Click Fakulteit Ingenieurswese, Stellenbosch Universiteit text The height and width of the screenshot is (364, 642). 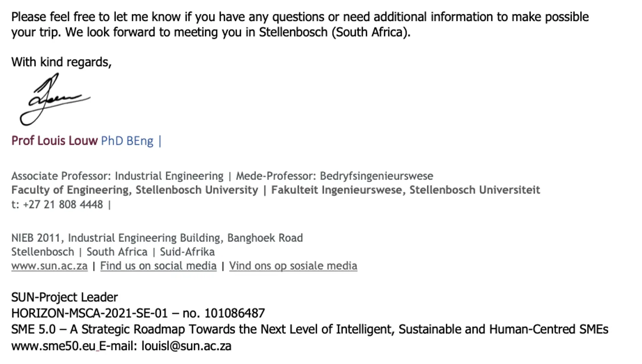click(405, 190)
